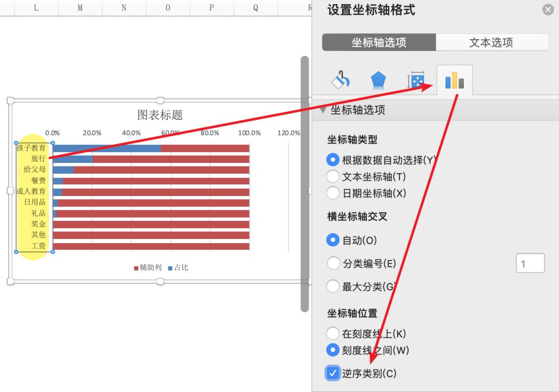Choose 在刻度线上(K) axis position option
Viewport: 559px width, 392px height.
pos(333,334)
